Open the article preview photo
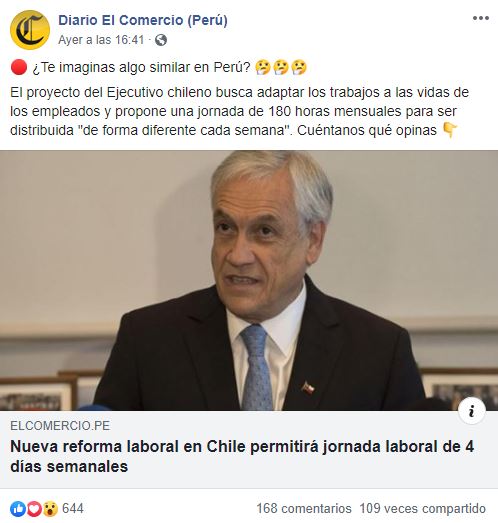The height and width of the screenshot is (523, 498). [x=249, y=280]
